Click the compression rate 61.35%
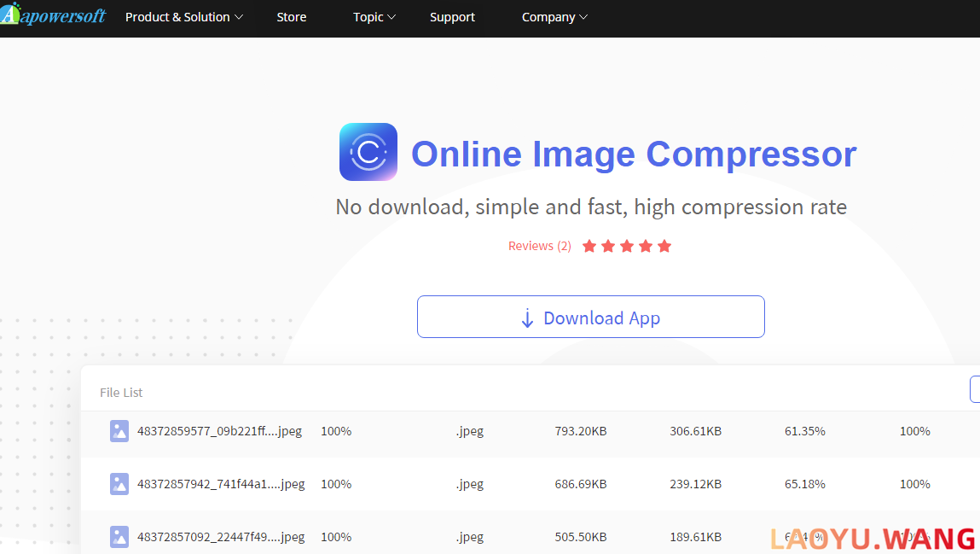This screenshot has height=554, width=980. pyautogui.click(x=805, y=431)
